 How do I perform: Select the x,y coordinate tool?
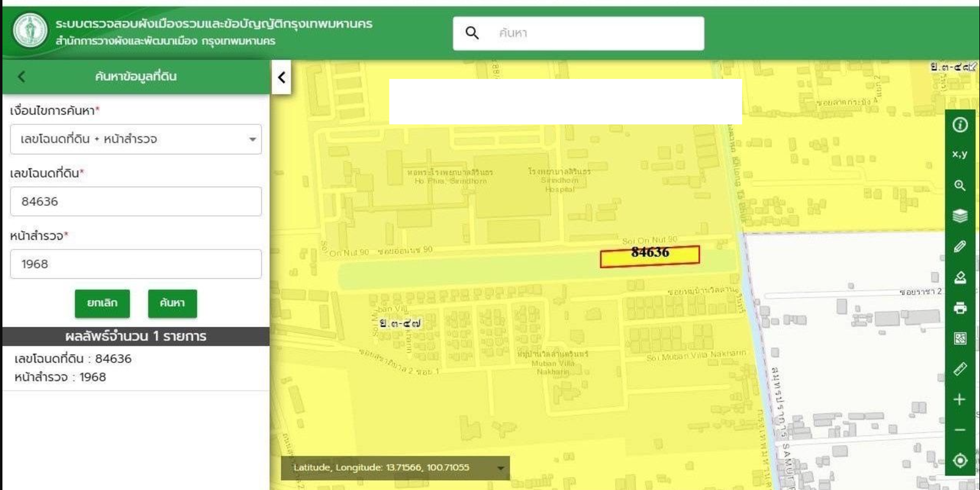coord(960,155)
